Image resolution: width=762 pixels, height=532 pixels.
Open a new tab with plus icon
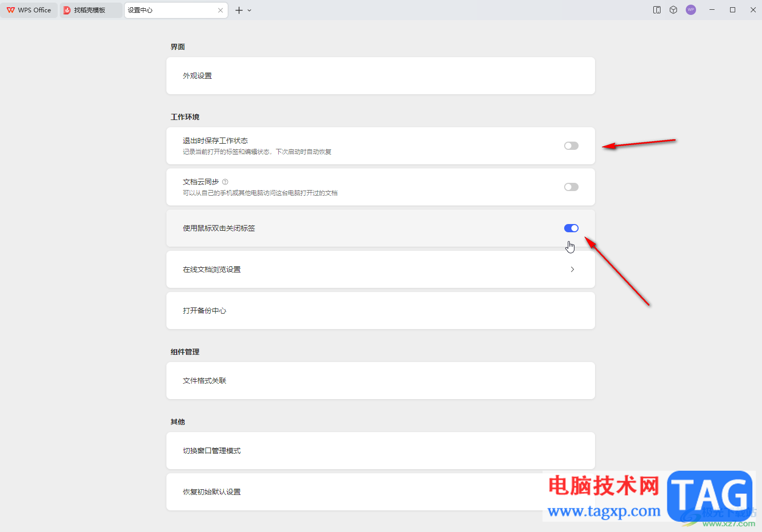(239, 10)
